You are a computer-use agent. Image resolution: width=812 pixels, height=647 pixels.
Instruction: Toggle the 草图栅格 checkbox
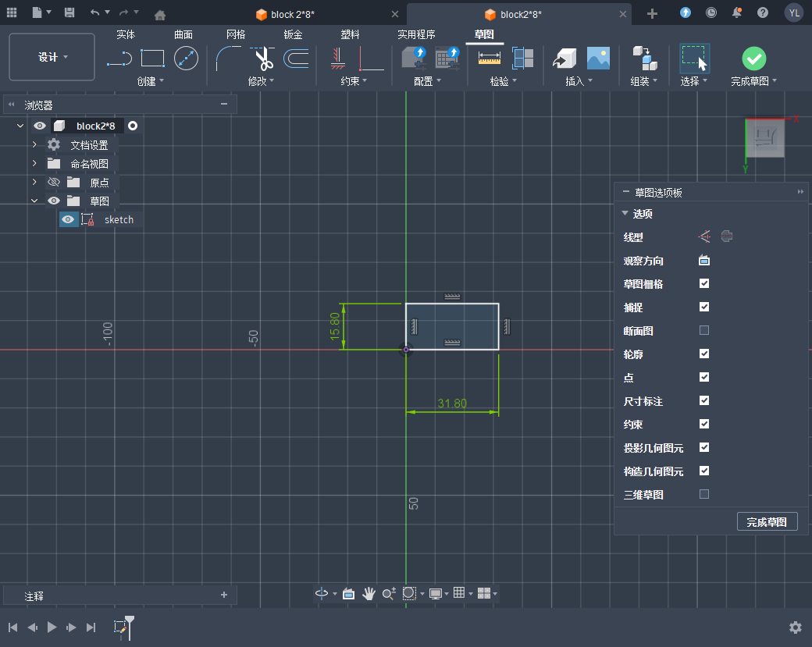[x=704, y=283]
